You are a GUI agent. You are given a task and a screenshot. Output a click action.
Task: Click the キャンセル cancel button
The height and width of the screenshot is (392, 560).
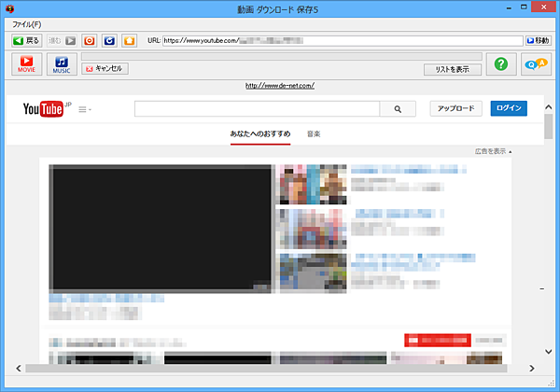tap(105, 68)
